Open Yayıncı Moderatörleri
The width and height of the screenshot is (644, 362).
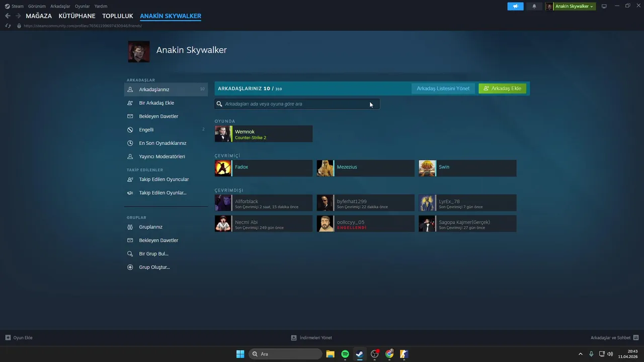tap(166, 156)
